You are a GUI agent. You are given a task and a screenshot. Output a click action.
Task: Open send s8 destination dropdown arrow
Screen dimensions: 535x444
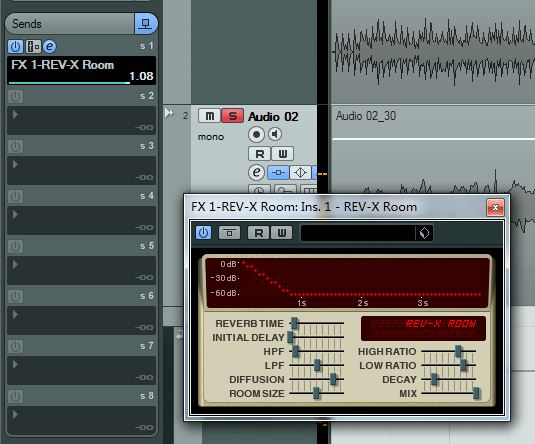click(x=15, y=414)
